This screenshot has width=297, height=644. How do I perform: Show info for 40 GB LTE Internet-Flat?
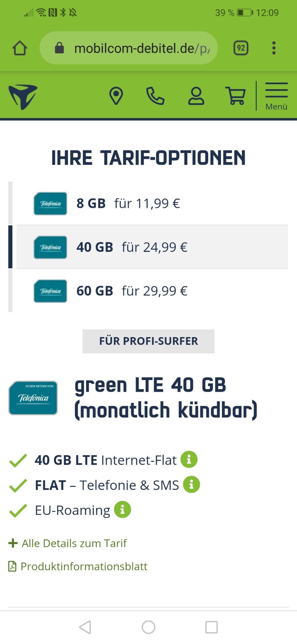coord(189,459)
